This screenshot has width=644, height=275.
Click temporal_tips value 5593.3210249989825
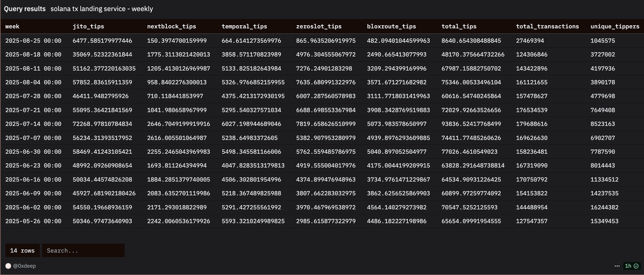pyautogui.click(x=253, y=221)
